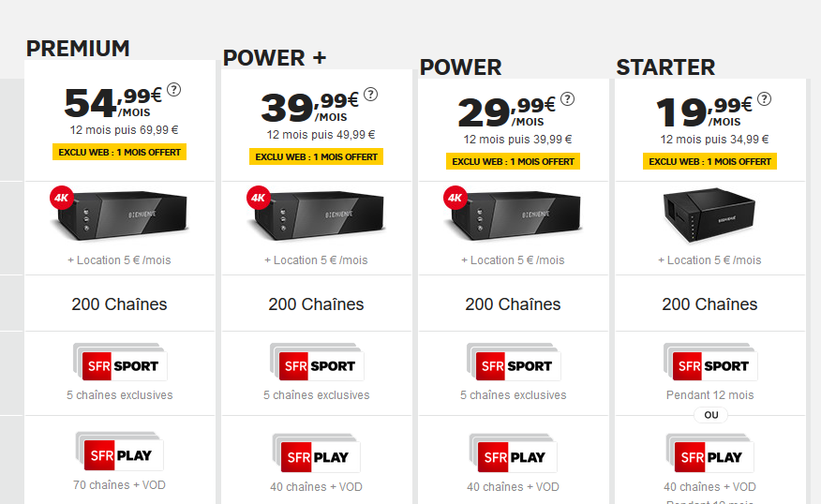The height and width of the screenshot is (504, 821).
Task: Select the Power + offer heading
Action: pos(275,58)
